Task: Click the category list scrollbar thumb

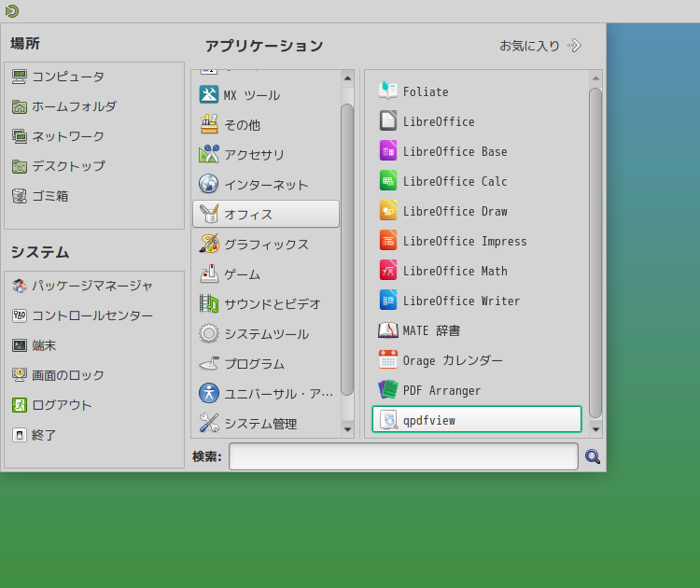Action: coord(347,249)
